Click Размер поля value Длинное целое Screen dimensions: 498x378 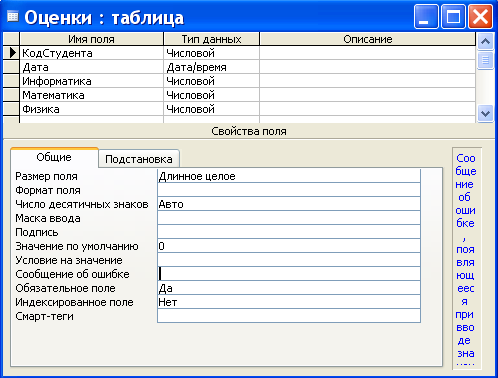coord(289,176)
